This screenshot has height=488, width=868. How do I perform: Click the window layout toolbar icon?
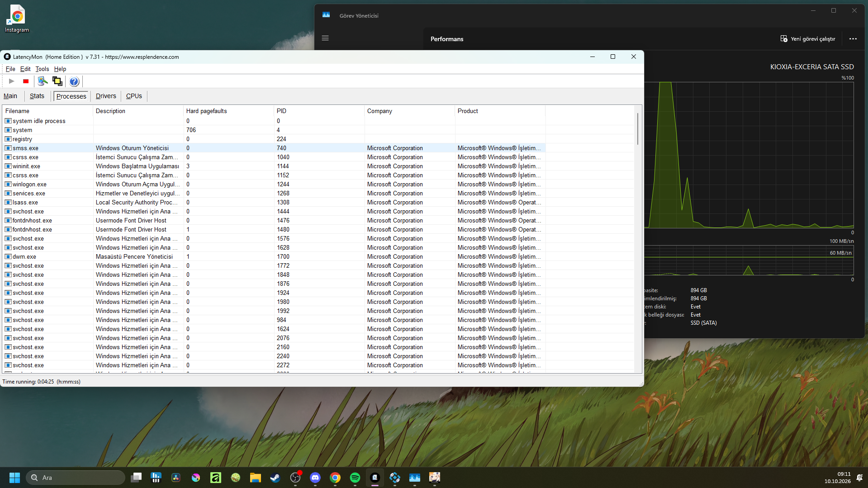(57, 81)
